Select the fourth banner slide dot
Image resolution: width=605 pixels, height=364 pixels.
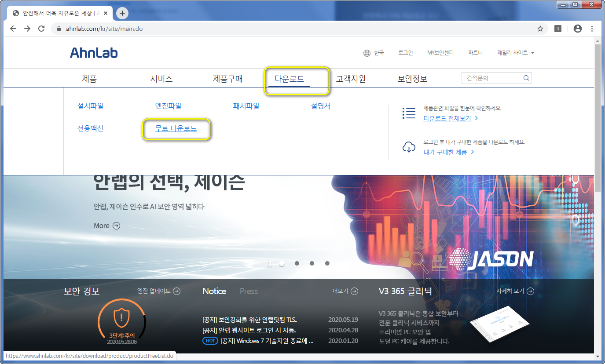tap(327, 263)
